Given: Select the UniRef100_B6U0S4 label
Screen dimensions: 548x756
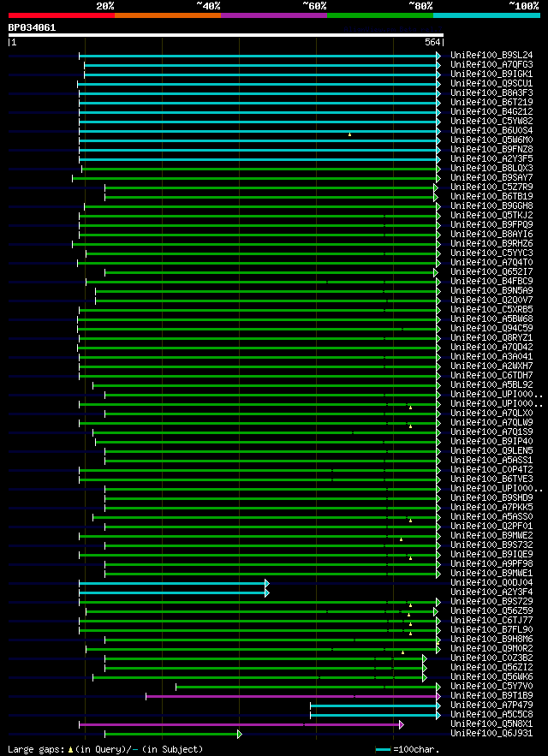Looking at the screenshot, I should [491, 131].
